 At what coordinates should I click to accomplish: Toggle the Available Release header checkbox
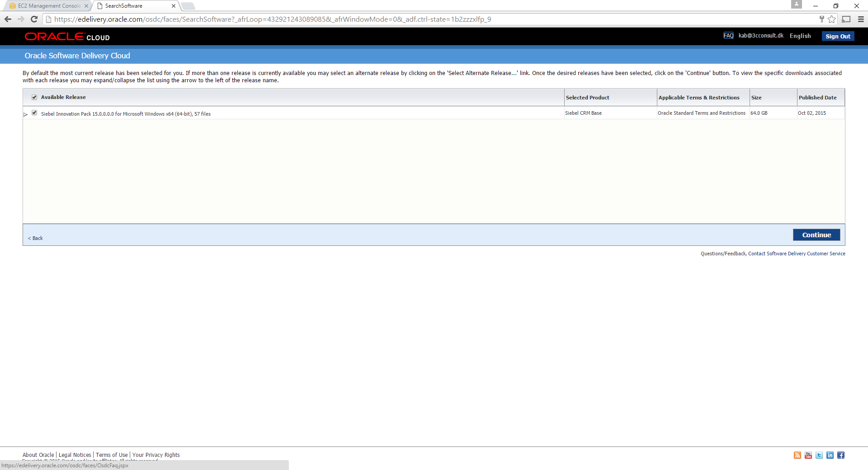coord(34,97)
